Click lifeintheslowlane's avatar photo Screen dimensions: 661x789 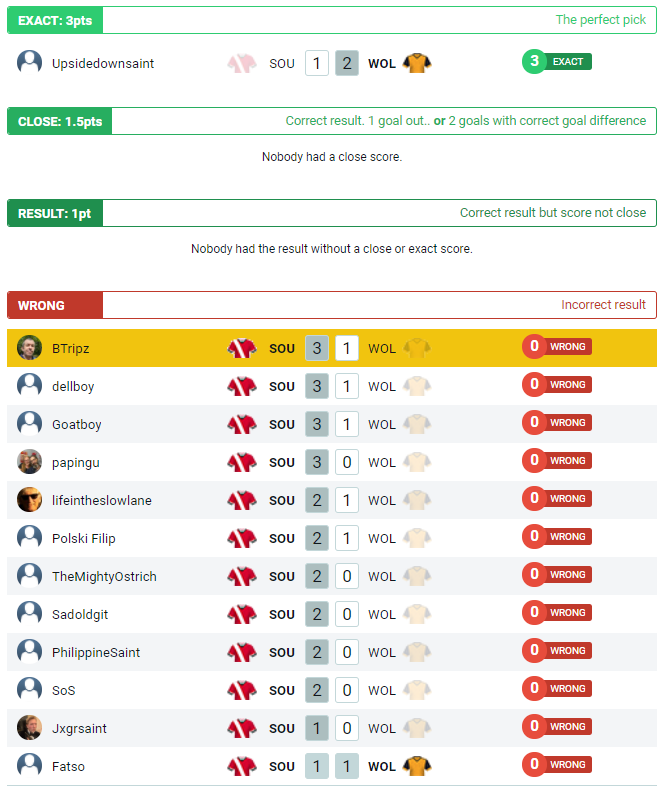tap(29, 500)
